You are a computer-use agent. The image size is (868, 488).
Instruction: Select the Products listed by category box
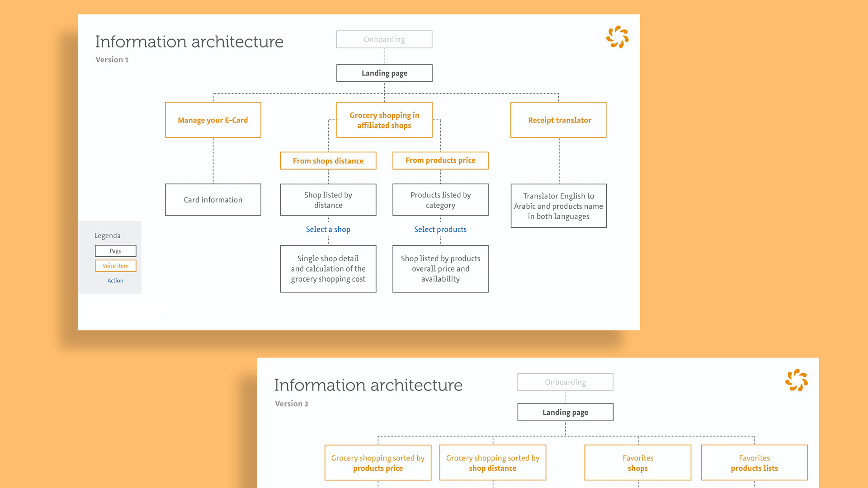tap(440, 200)
